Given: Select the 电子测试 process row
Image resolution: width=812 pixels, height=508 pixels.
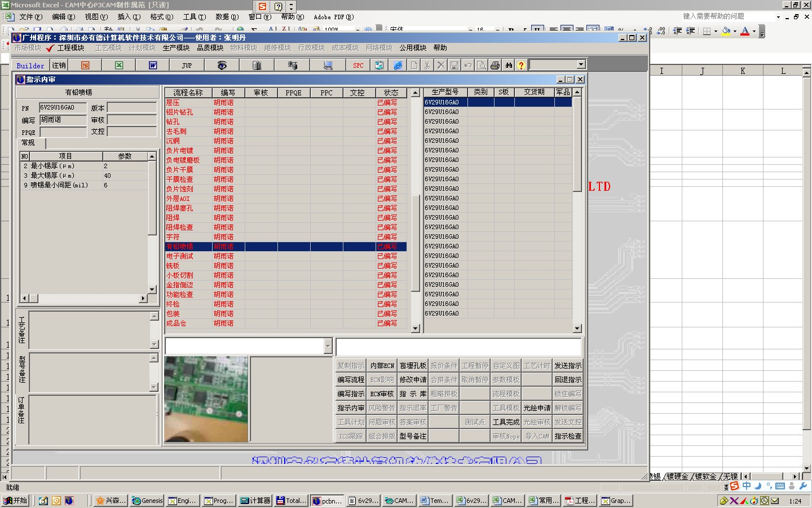Looking at the screenshot, I should coord(286,256).
